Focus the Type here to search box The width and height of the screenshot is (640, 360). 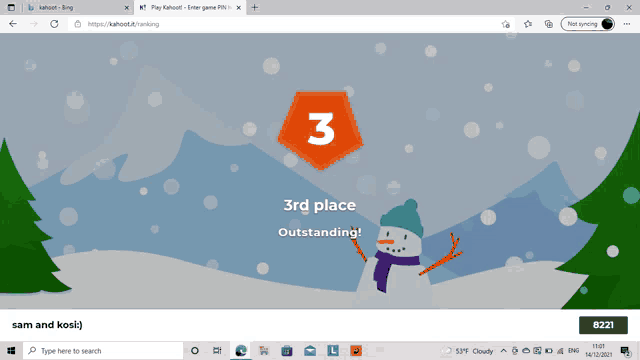[103, 351]
